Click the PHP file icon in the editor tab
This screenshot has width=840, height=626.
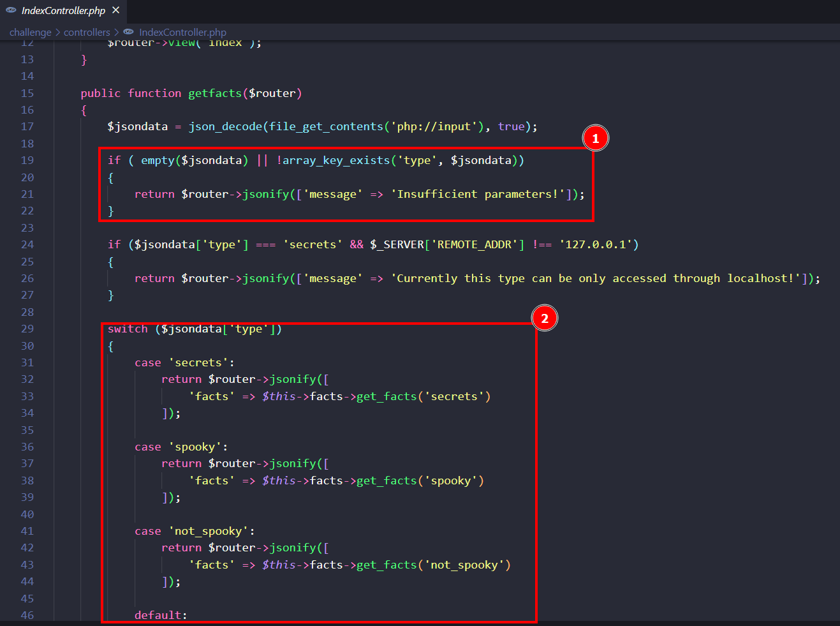[x=11, y=10]
